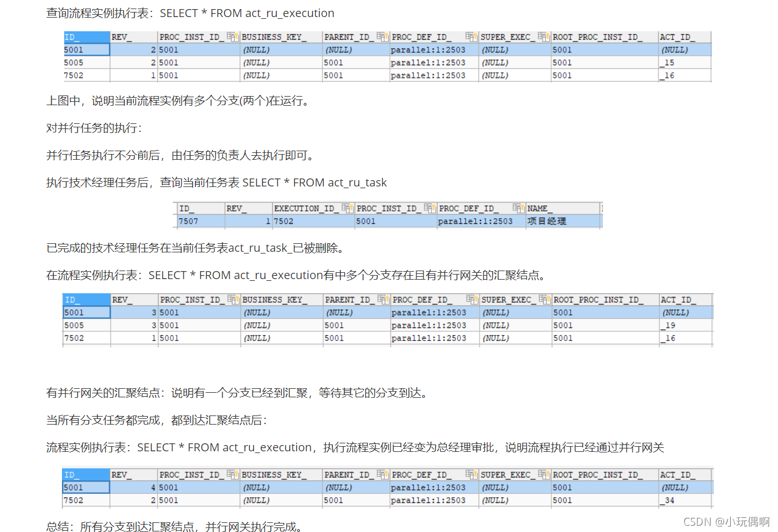Click key icon beside PROC_INST_ID_ in task table
Image resolution: width=778 pixels, height=532 pixels.
[430, 208]
